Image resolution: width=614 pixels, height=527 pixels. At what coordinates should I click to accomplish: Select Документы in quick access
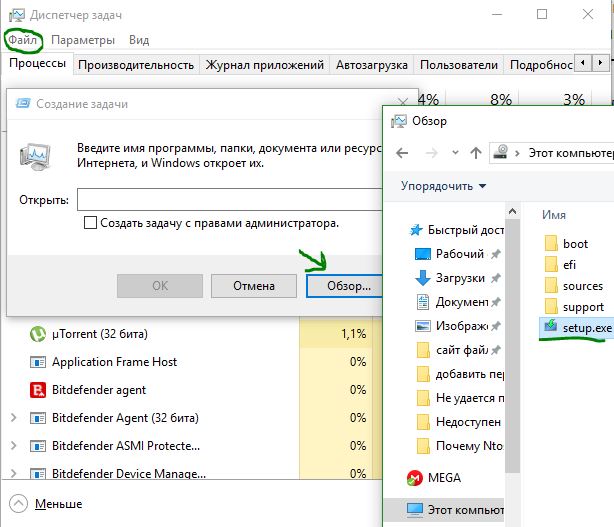[452, 302]
